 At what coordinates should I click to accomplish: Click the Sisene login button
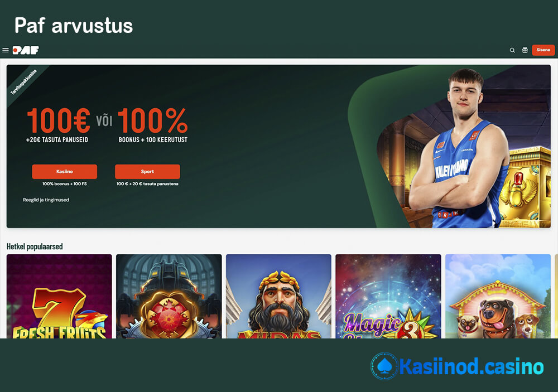tap(543, 50)
